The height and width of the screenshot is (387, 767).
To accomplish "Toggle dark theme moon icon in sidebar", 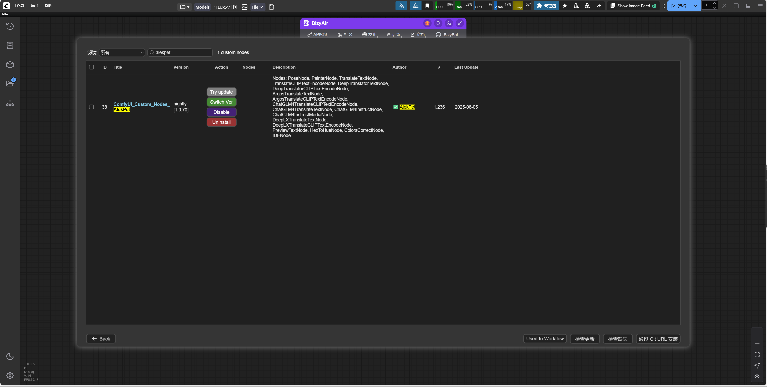I will (x=10, y=357).
